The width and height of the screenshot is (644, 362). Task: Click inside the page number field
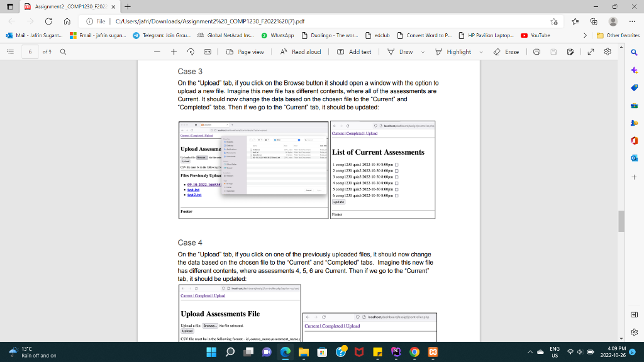[30, 53]
